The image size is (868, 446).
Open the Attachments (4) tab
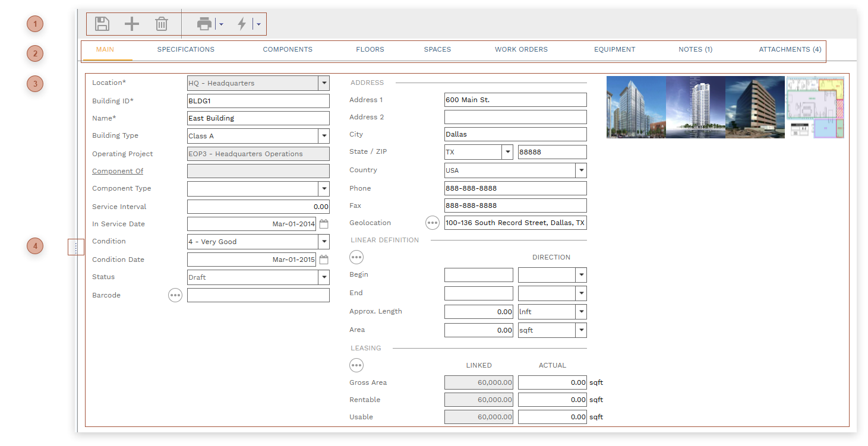click(790, 49)
